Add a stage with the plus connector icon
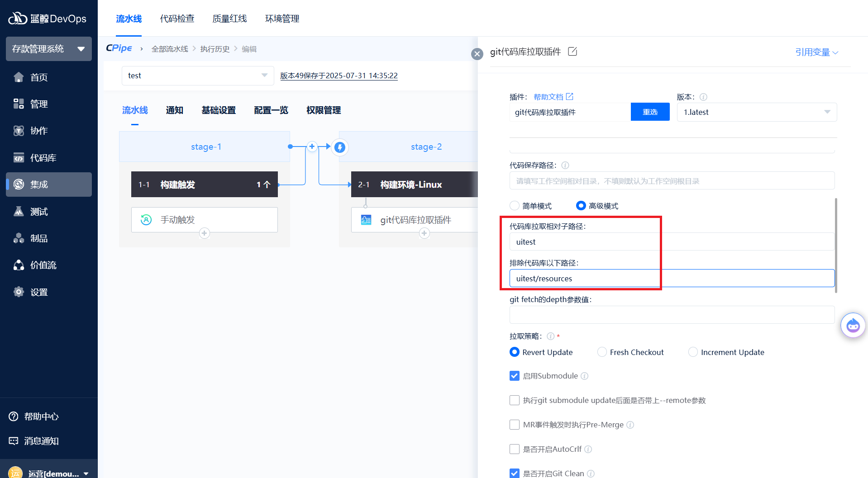The image size is (868, 478). 312,147
